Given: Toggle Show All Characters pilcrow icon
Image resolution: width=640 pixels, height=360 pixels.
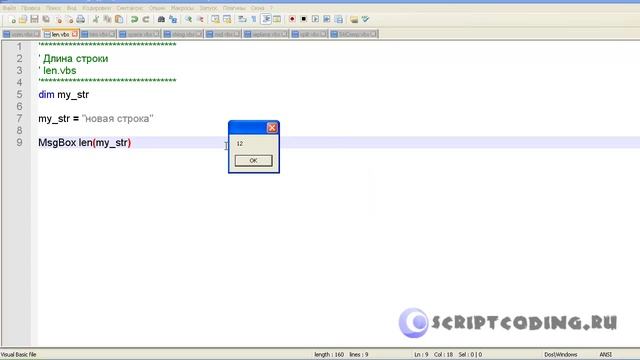Looking at the screenshot, I should click(253, 19).
